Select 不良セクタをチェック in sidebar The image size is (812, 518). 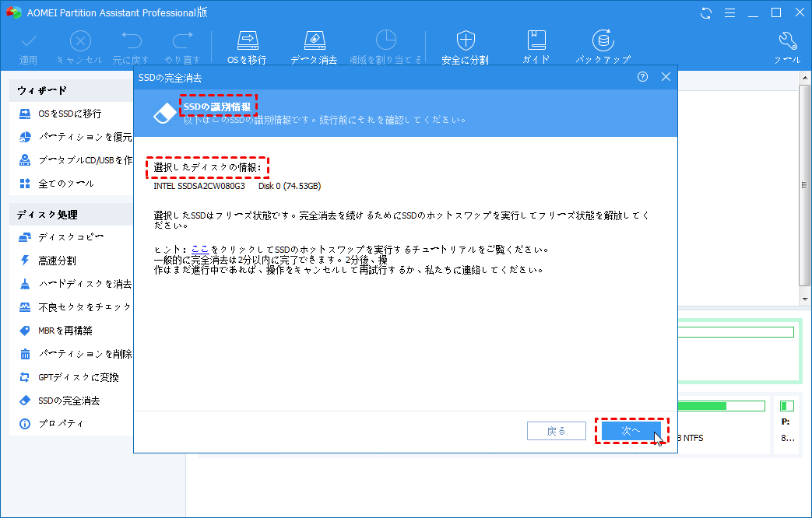coord(75,307)
